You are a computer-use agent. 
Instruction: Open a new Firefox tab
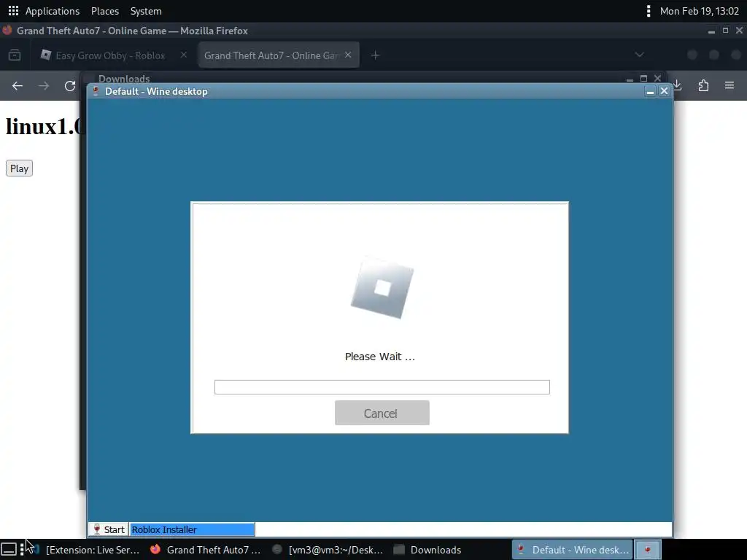pyautogui.click(x=376, y=55)
